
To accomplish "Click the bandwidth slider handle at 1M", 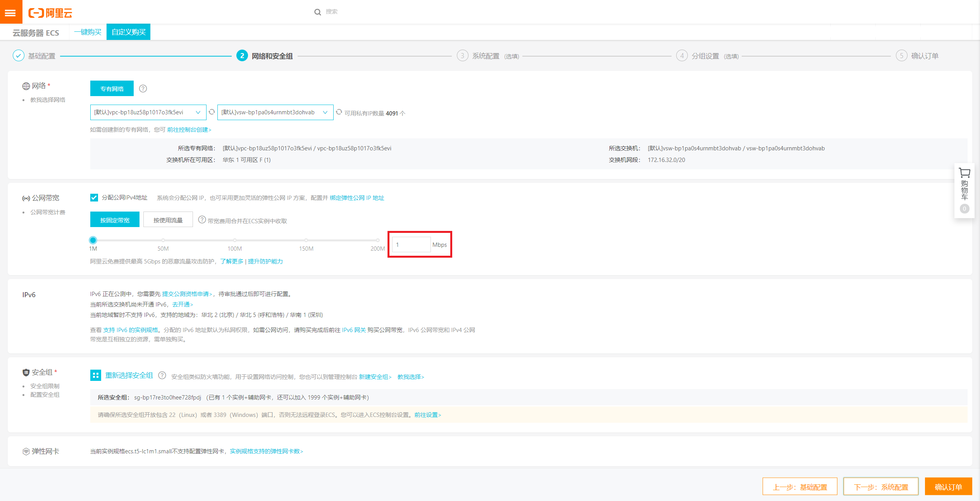I will point(93,240).
